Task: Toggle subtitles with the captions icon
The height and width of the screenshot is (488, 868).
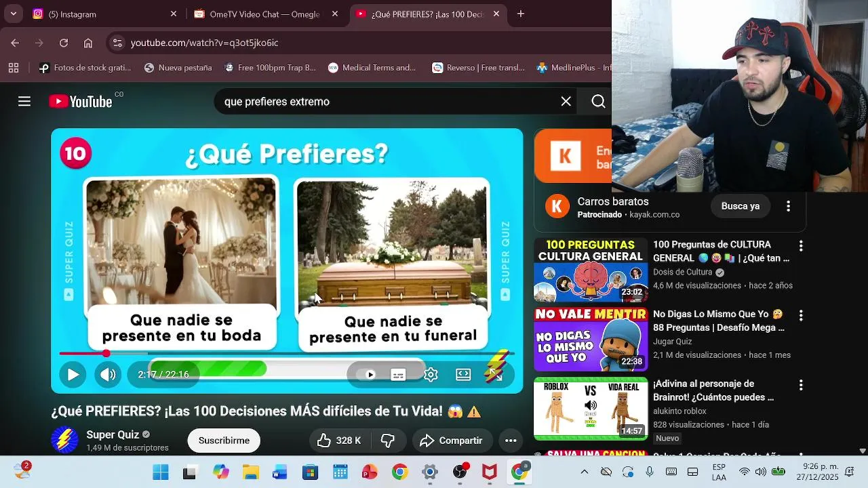Action: pos(398,375)
